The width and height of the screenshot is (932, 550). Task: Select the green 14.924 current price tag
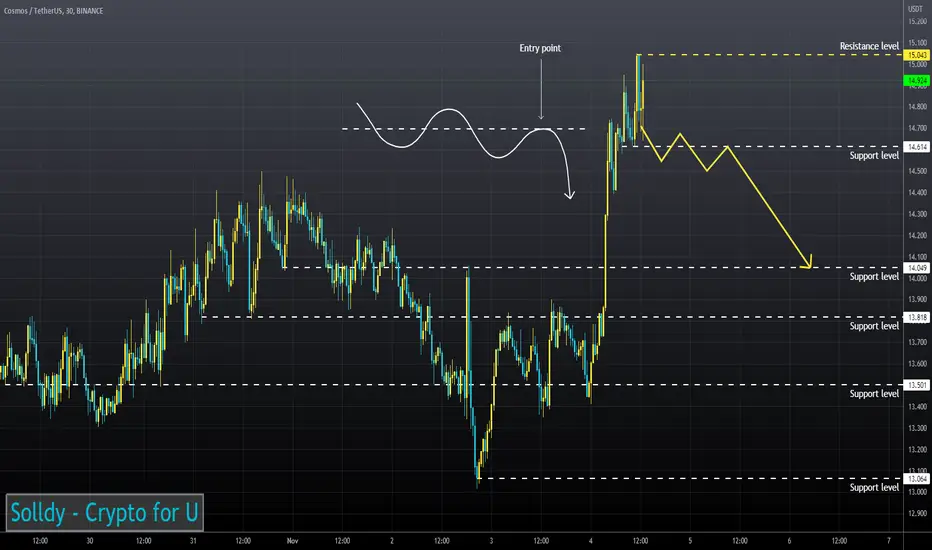[917, 80]
